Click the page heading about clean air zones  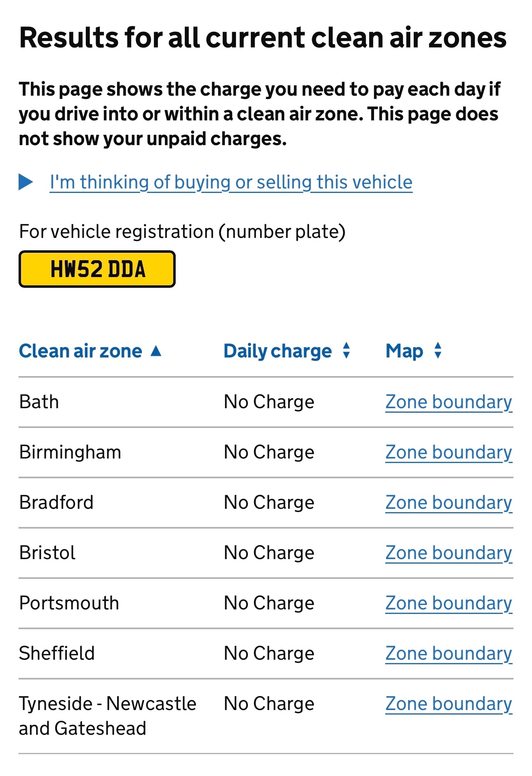point(263,37)
